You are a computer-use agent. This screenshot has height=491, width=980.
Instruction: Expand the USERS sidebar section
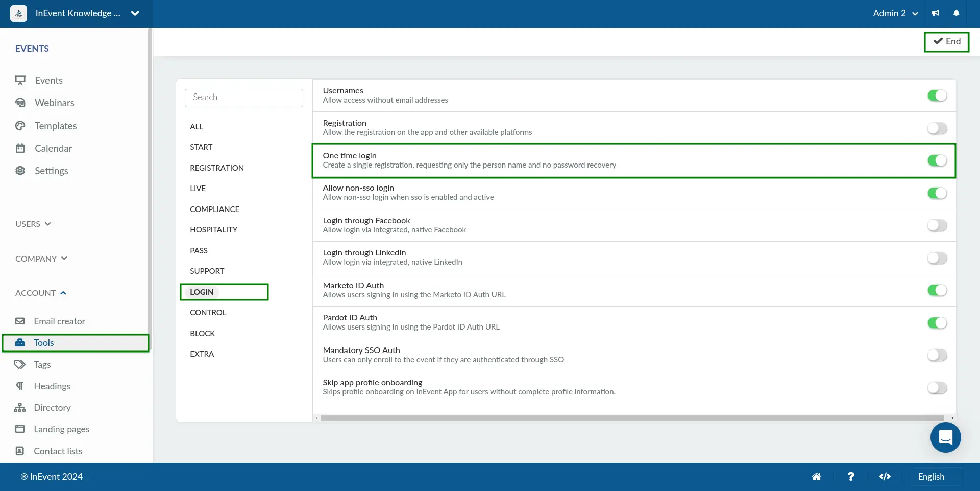[33, 224]
